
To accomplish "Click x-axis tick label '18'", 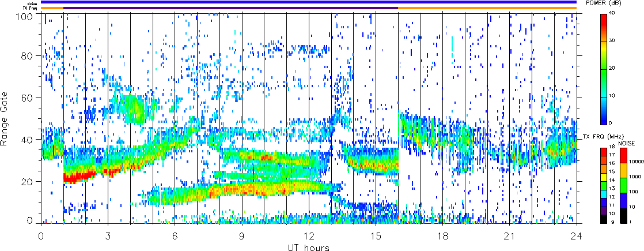I will tap(443, 237).
